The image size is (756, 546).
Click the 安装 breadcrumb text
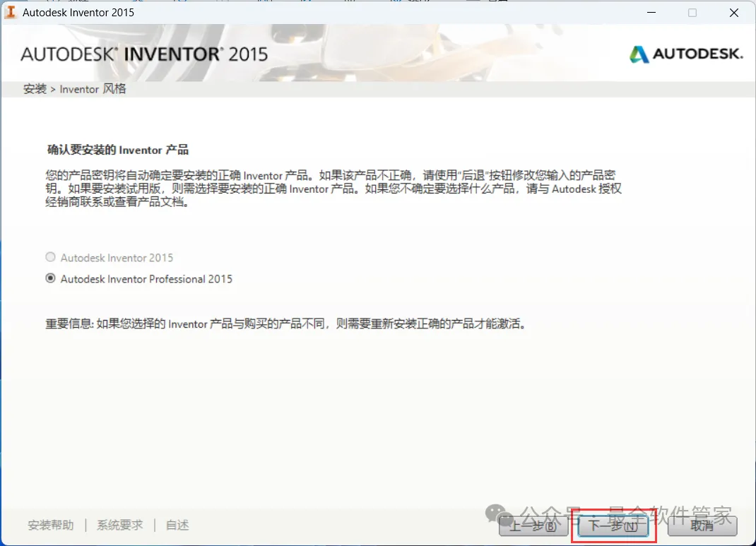[35, 89]
